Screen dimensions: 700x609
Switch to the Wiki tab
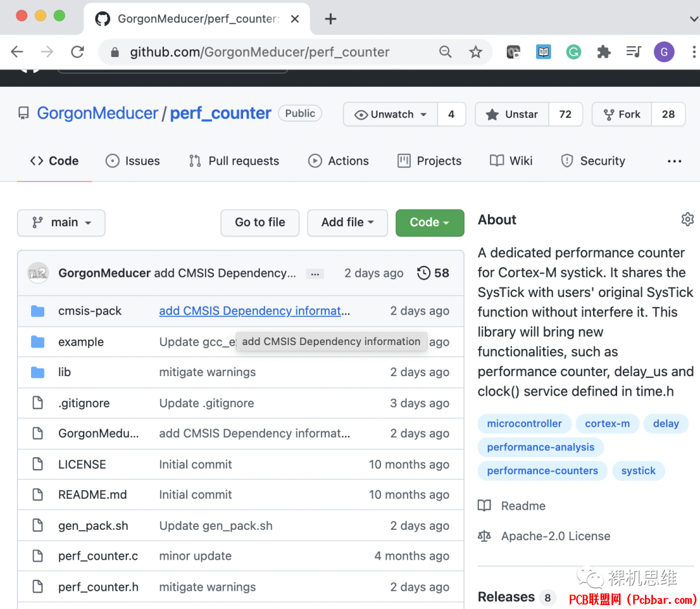click(511, 161)
